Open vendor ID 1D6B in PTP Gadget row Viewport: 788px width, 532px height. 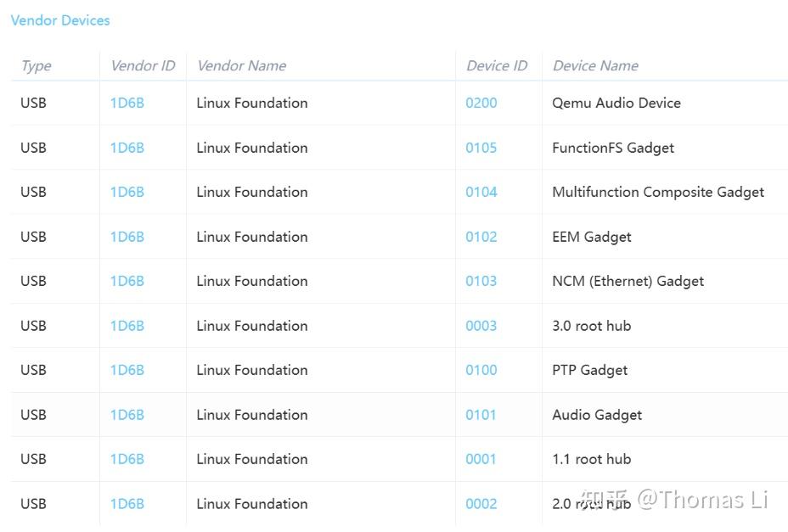pos(127,370)
